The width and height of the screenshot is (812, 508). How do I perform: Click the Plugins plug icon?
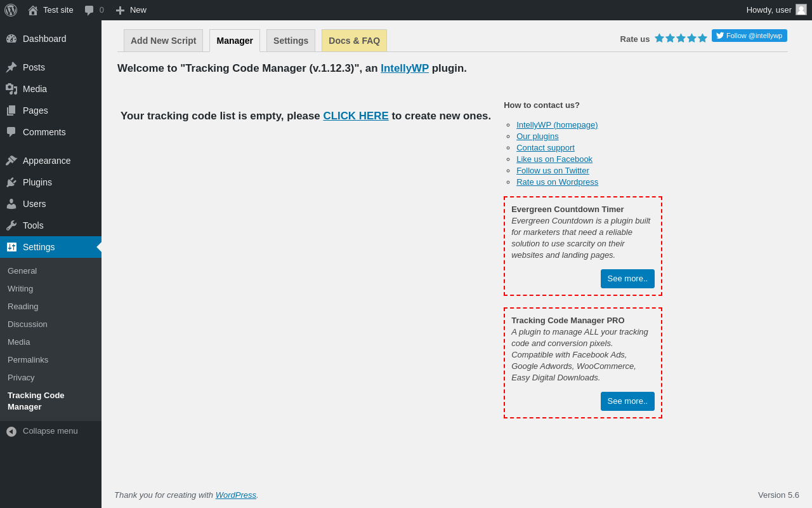coord(11,182)
